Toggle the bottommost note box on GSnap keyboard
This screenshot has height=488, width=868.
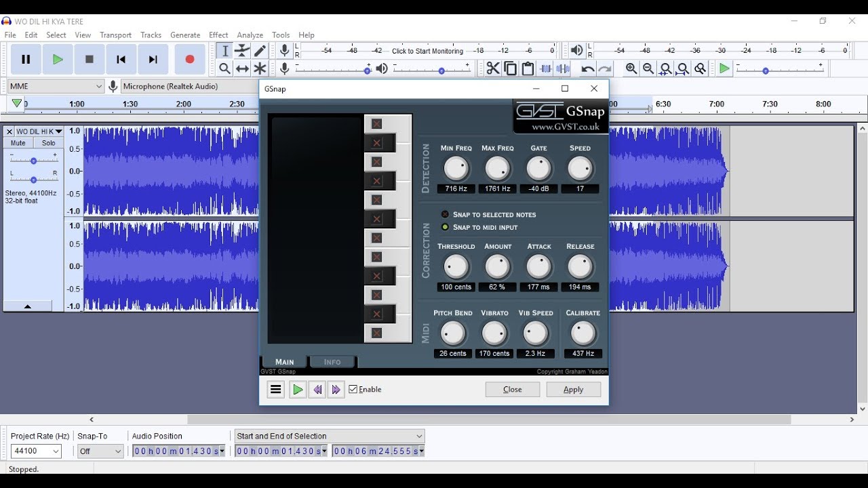[377, 333]
